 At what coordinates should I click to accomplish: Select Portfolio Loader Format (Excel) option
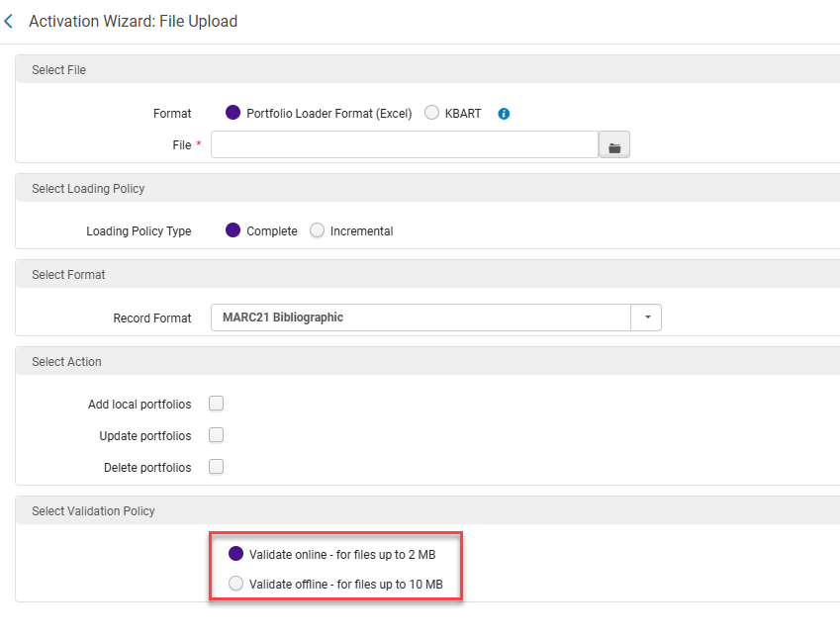(x=233, y=113)
